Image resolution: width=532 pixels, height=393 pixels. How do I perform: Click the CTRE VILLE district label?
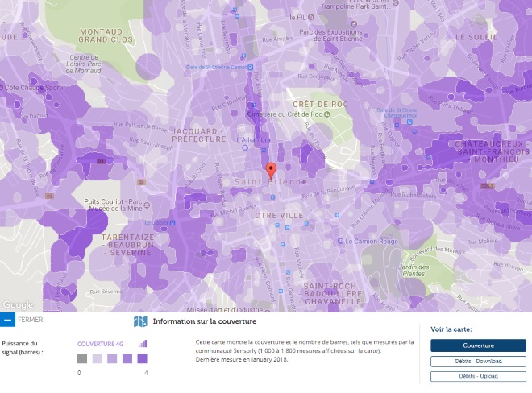[x=279, y=216]
